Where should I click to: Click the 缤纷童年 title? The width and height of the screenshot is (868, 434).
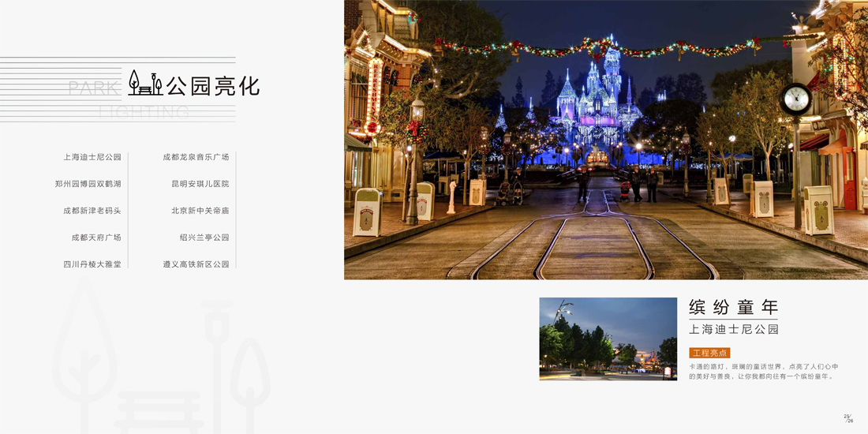pyautogui.click(x=734, y=307)
